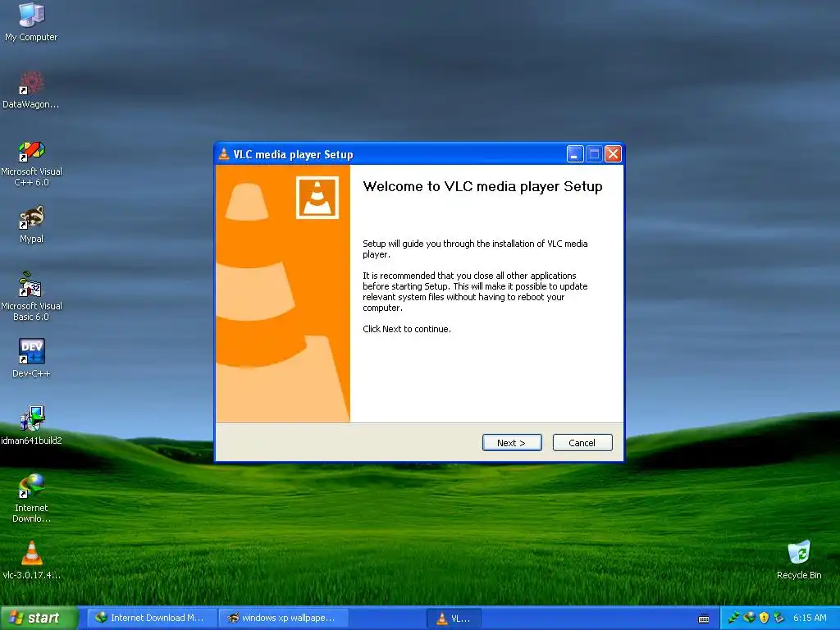Screen dimensions: 840x630
Task: Click the 'Click Next to continue.' text
Action: 407,329
